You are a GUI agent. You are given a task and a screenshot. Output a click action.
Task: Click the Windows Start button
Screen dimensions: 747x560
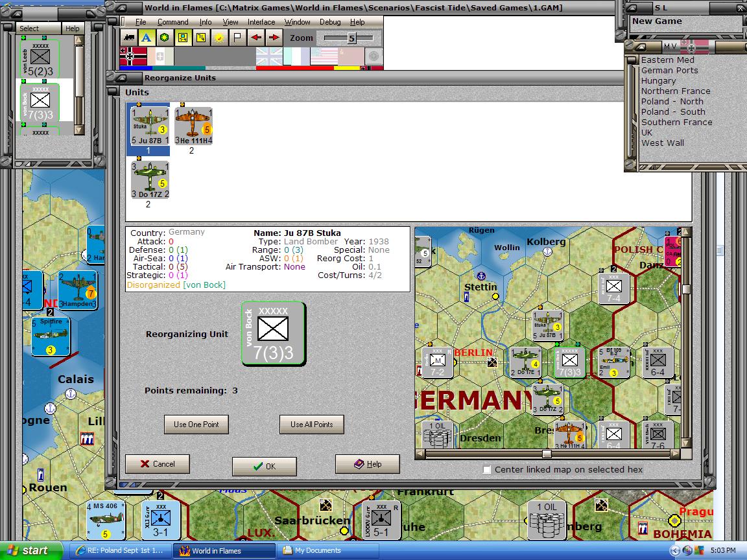tap(31, 550)
